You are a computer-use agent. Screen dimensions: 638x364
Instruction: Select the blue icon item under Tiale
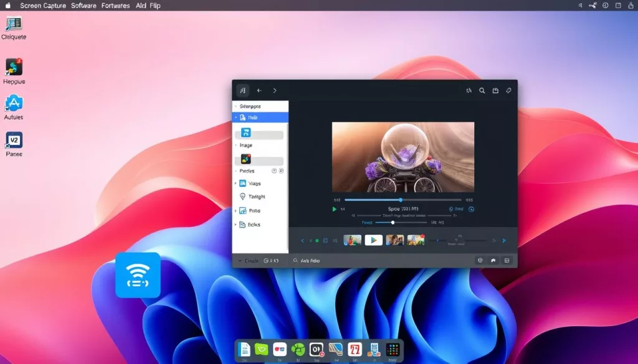coord(245,133)
